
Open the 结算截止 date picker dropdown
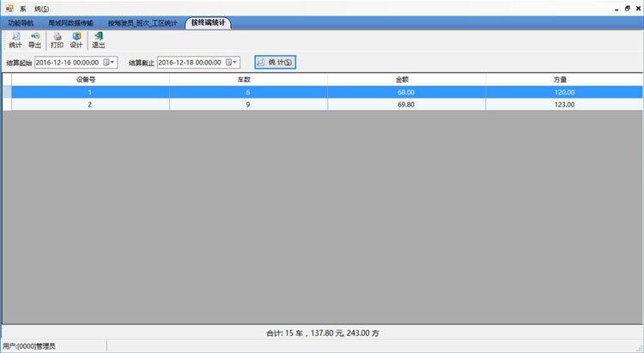[234, 63]
